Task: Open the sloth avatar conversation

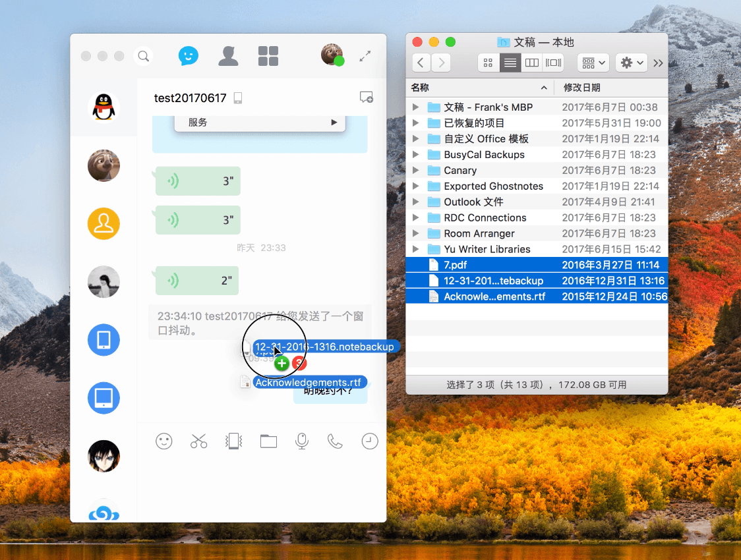Action: point(104,166)
